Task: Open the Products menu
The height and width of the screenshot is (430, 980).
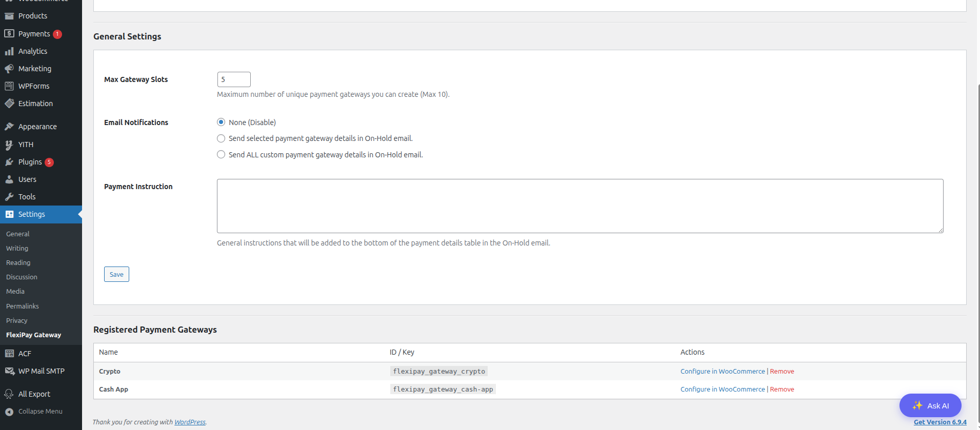Action: click(33, 16)
